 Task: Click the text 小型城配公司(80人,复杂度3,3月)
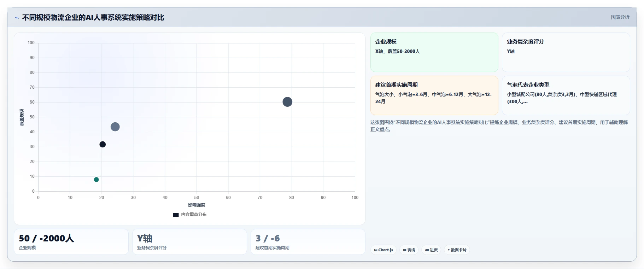coord(541,94)
